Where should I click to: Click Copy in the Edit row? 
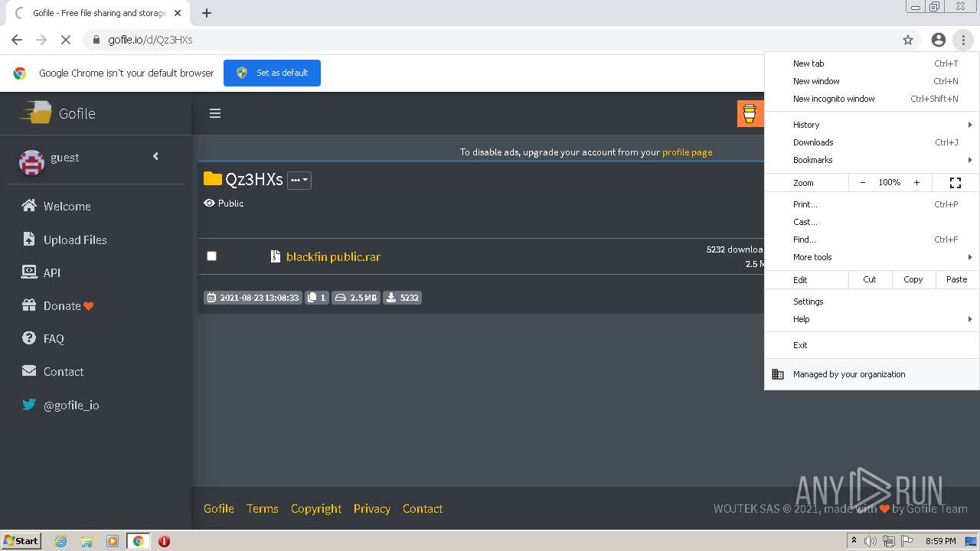(913, 279)
